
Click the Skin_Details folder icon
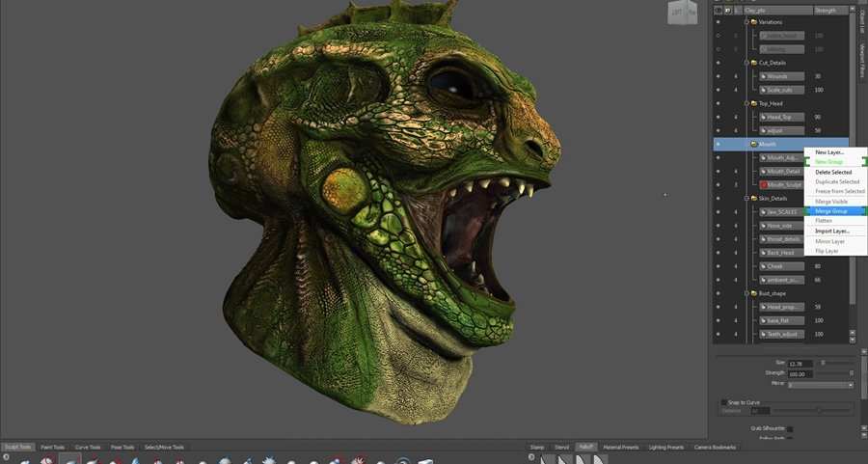754,198
